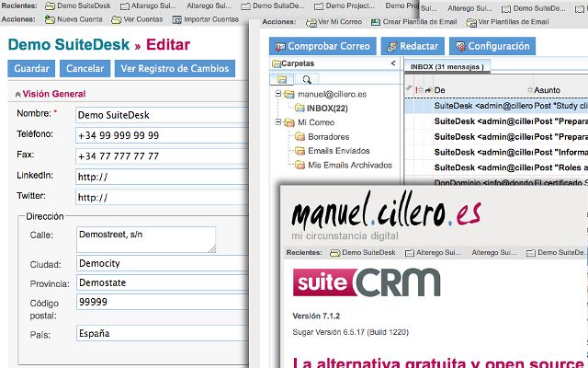Select the INBOX (31 mensajes) tab
Image resolution: width=588 pixels, height=368 pixels.
point(447,67)
